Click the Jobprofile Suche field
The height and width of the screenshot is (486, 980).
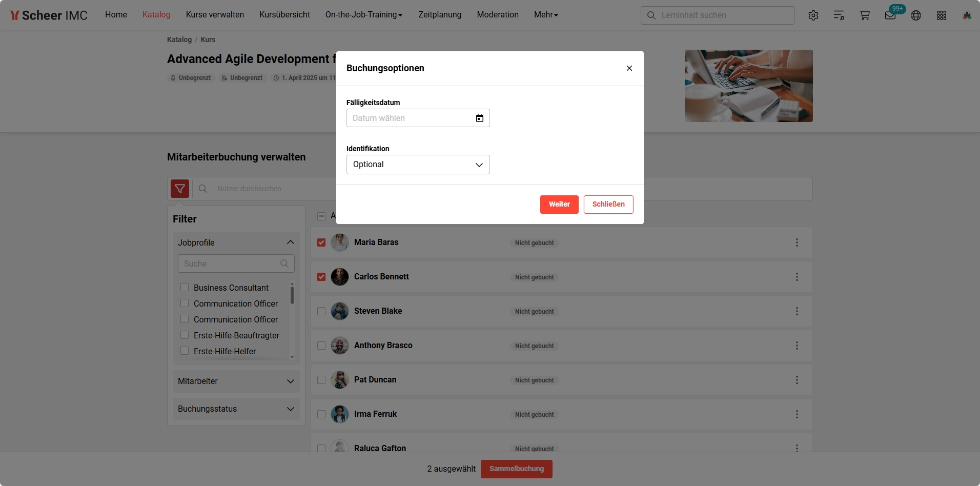(236, 264)
